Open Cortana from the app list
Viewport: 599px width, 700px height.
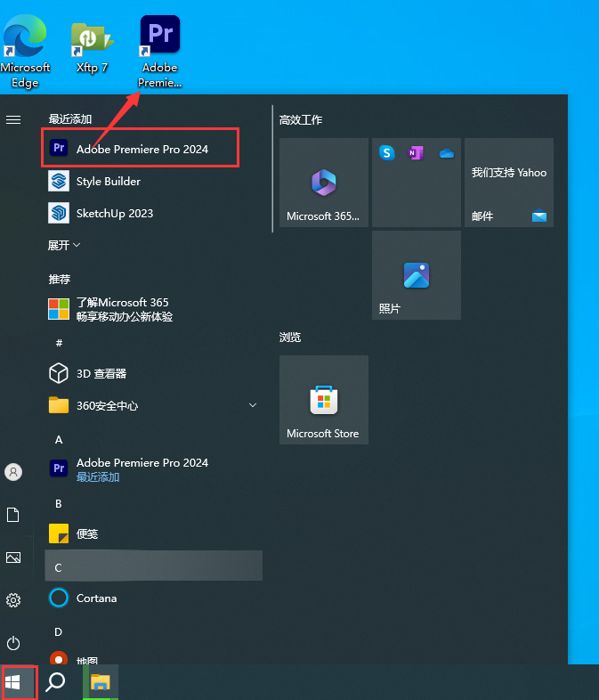coord(153,598)
